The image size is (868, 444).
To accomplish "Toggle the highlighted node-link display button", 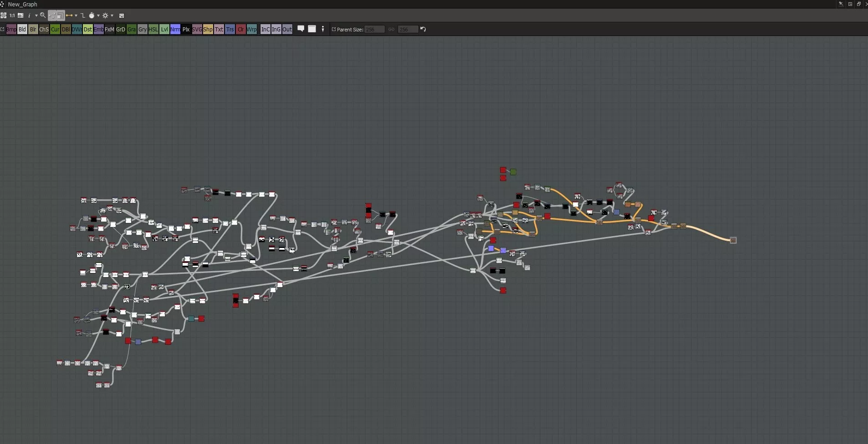I will [52, 16].
